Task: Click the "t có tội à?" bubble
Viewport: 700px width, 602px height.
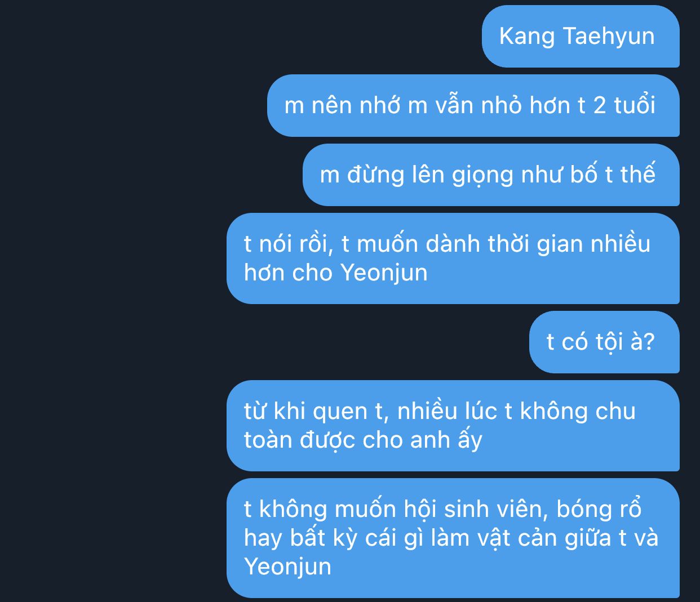Action: tap(604, 342)
